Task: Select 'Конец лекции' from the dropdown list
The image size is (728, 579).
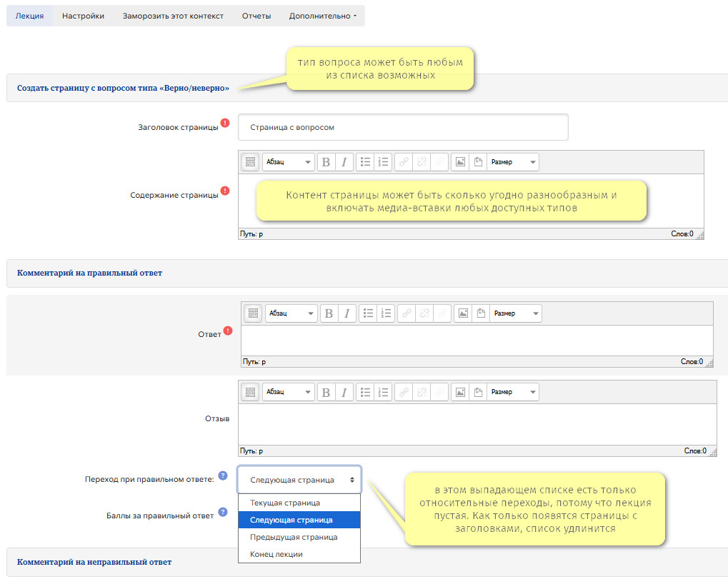Action: click(x=276, y=554)
